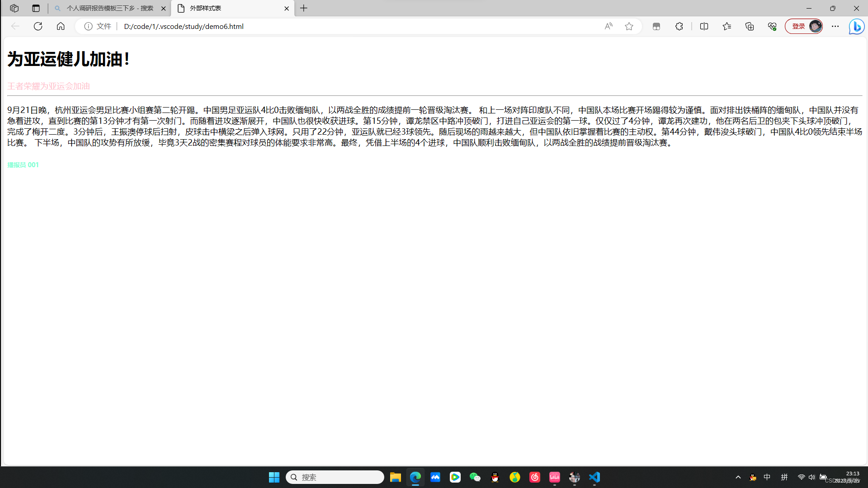The height and width of the screenshot is (488, 868).
Task: Launch VS Code from the taskbar
Action: tap(594, 477)
